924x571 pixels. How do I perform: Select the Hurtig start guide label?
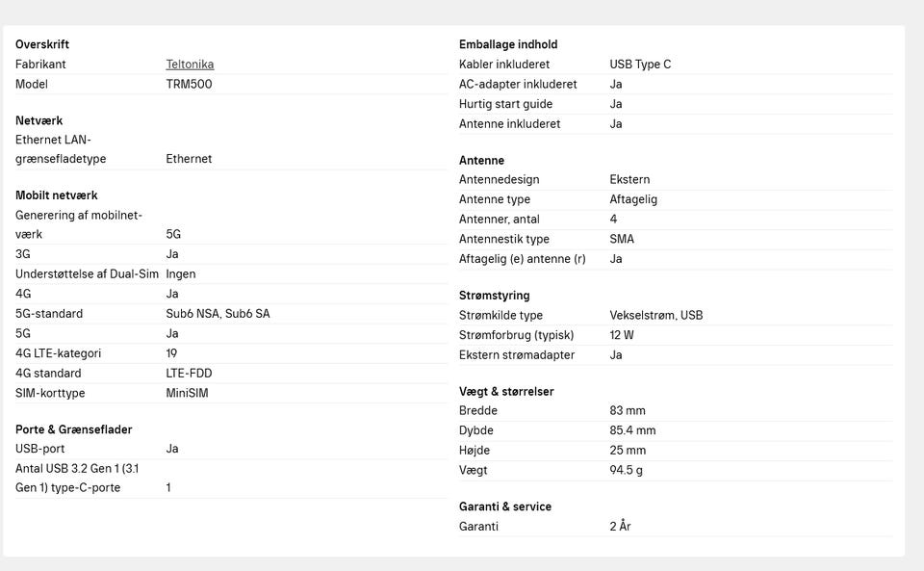click(x=505, y=104)
